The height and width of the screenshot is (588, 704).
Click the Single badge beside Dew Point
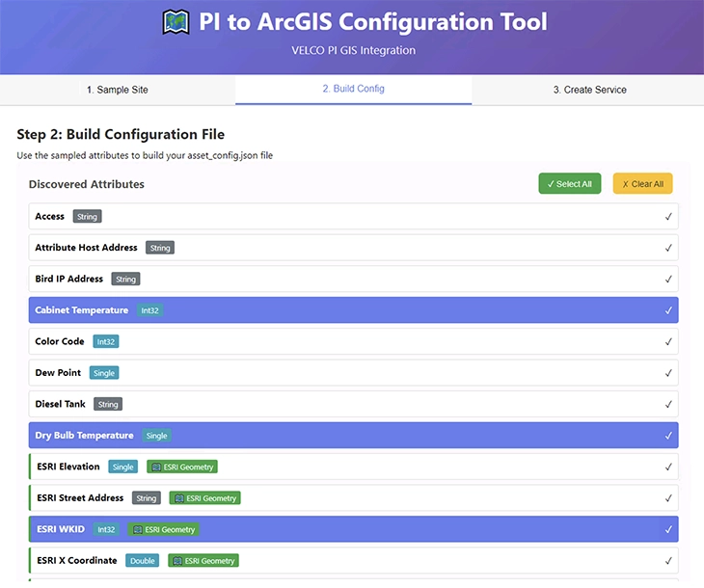[x=104, y=373]
